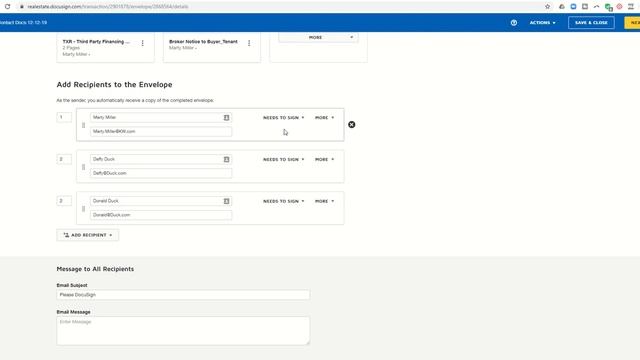Click the site lock icon in address bar
The image size is (640, 360).
pyautogui.click(x=22, y=7)
